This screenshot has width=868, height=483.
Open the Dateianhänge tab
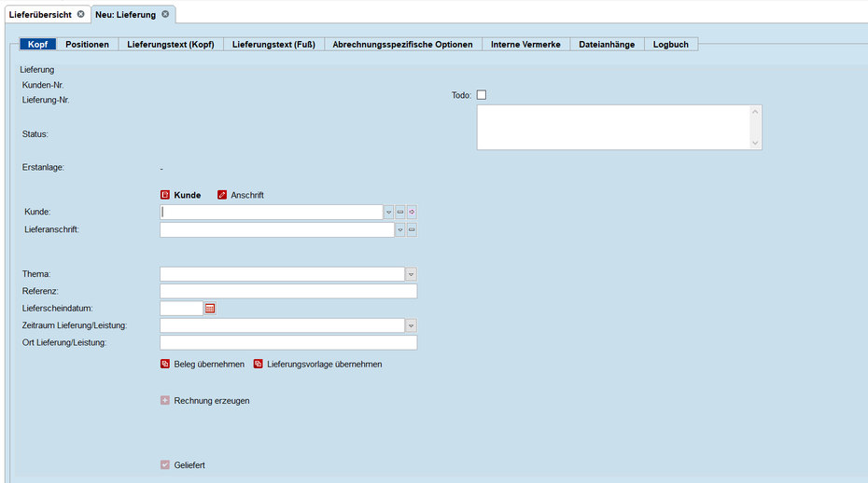[x=607, y=44]
